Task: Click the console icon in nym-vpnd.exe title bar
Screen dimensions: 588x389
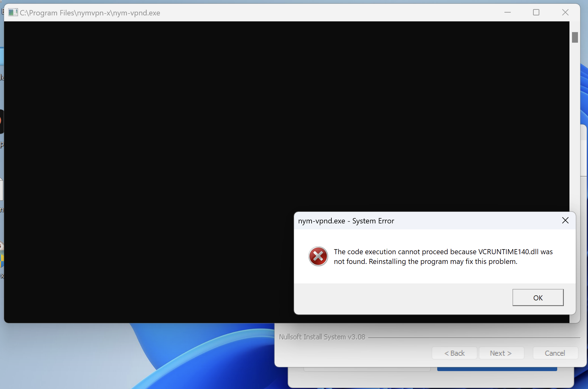Action: (x=13, y=13)
